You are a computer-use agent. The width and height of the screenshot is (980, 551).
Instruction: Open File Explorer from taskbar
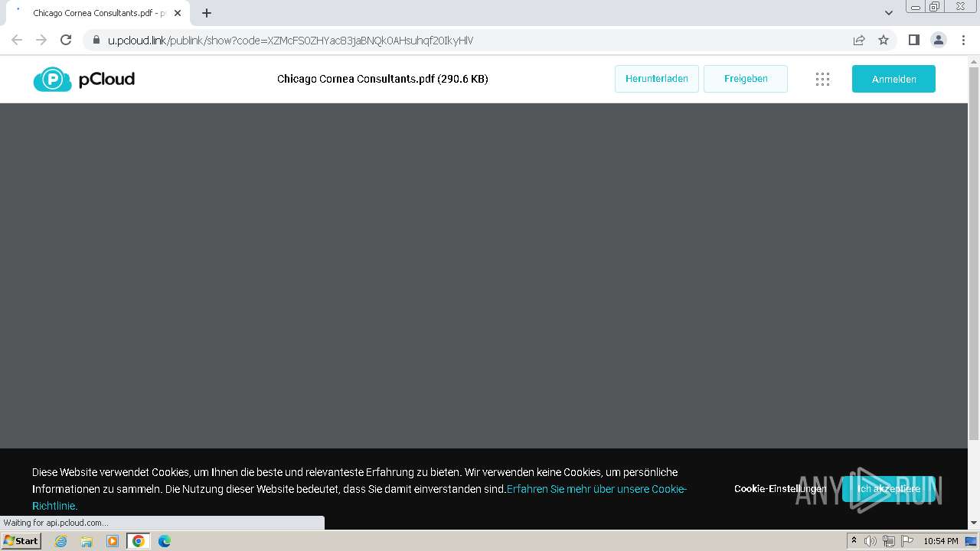click(87, 541)
